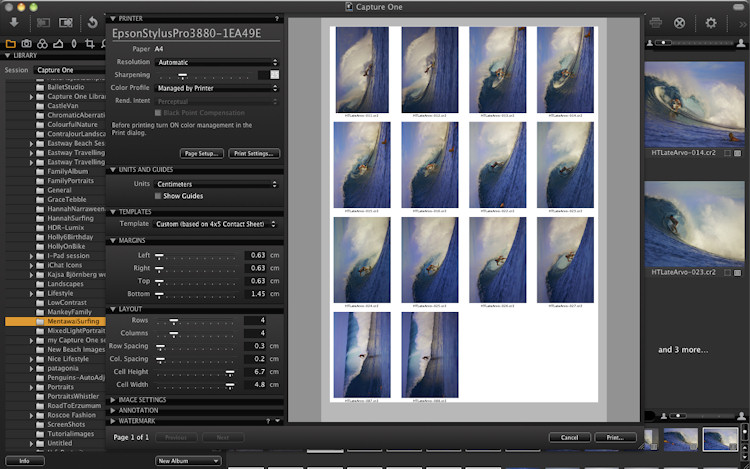Enable the Show Guides checkbox

(x=158, y=196)
